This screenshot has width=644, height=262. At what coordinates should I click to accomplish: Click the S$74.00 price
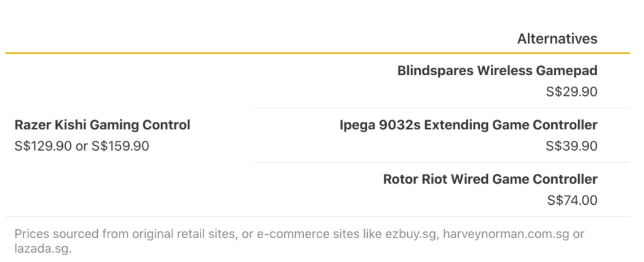click(572, 200)
